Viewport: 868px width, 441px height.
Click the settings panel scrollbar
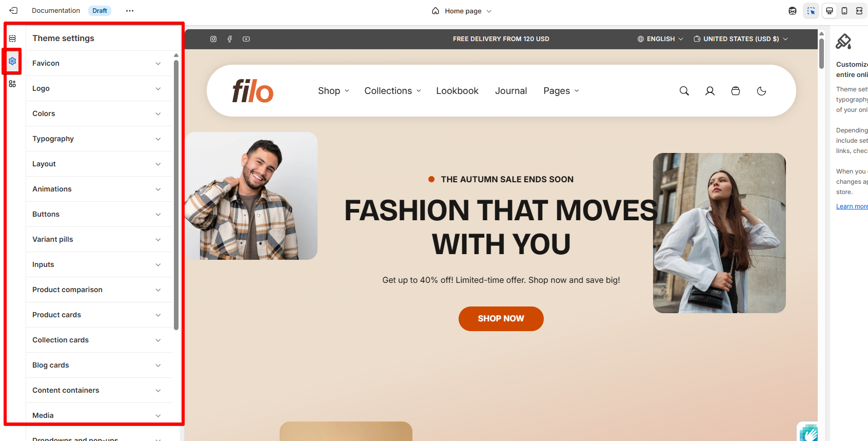point(176,195)
